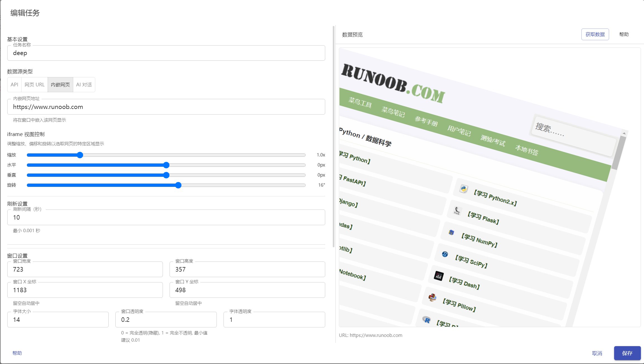Select the AI 对话 data source tab
Screen dimensions: 644x364
84,85
